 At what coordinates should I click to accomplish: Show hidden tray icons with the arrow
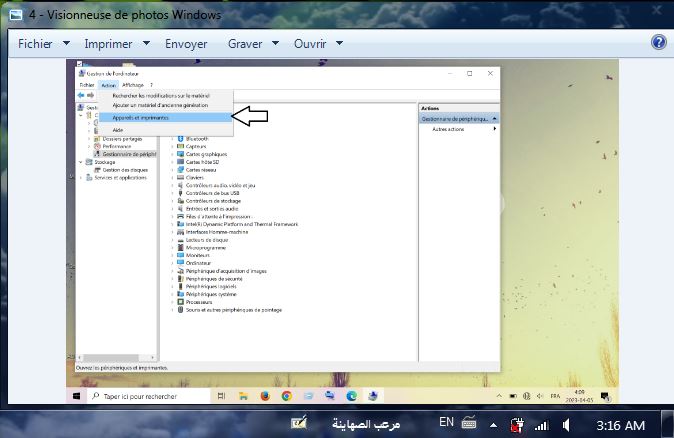(493, 426)
